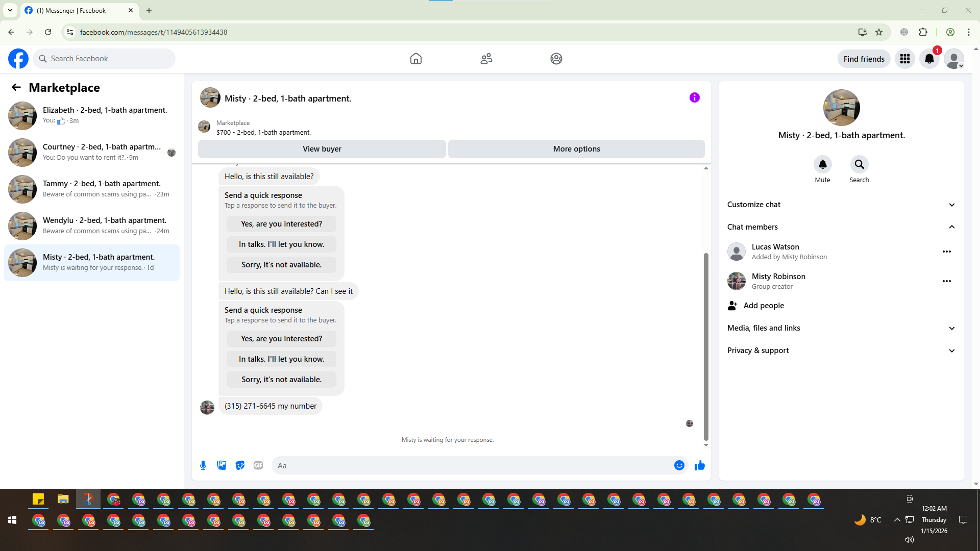Click the View buyer button
Image resolution: width=980 pixels, height=551 pixels.
(x=322, y=149)
